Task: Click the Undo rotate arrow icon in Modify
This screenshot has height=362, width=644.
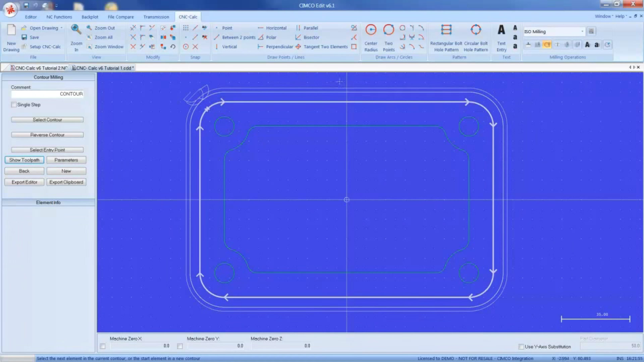Action: (173, 47)
